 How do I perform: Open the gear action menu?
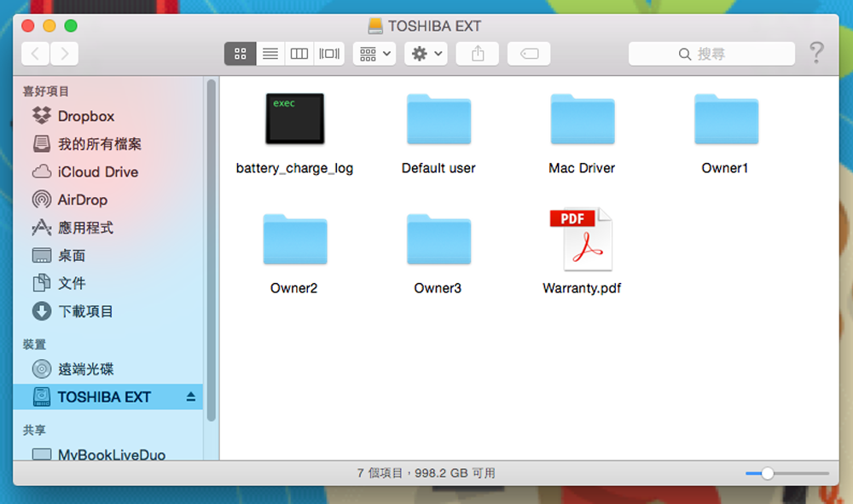point(426,54)
